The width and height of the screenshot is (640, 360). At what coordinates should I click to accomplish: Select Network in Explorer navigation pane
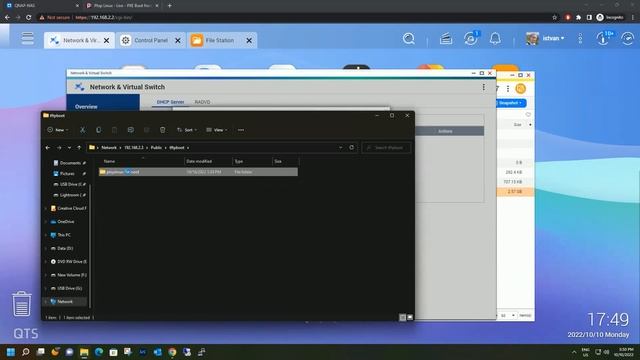[x=64, y=302]
